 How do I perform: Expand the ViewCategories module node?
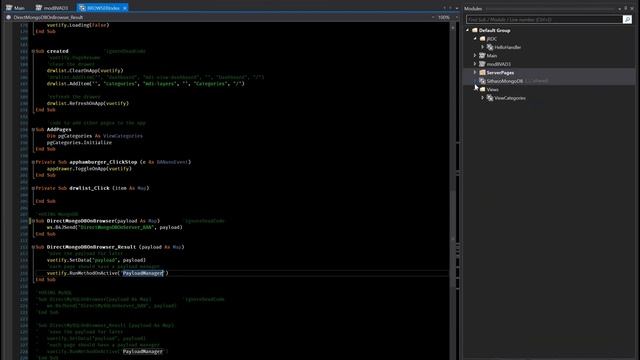coord(482,98)
